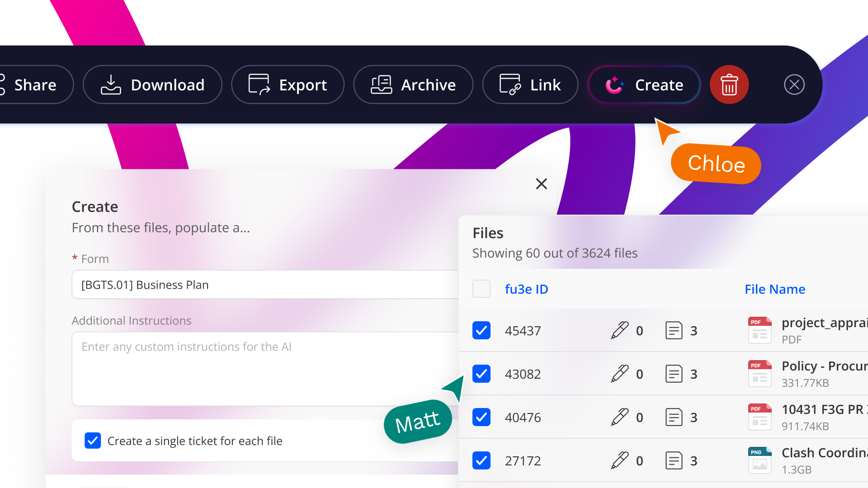Click pencil annotation icon for file 45437
The image size is (868, 488).
coord(620,331)
